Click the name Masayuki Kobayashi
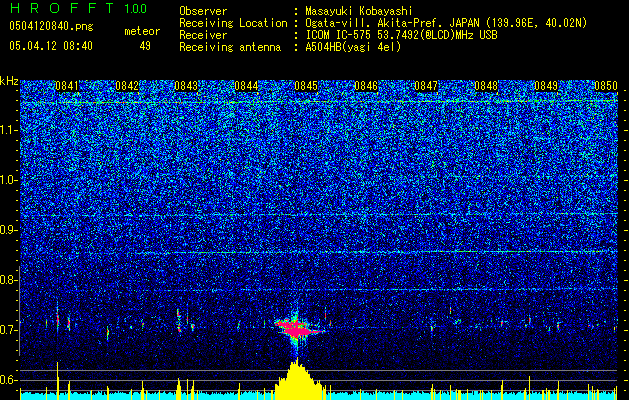Image resolution: width=629 pixels, height=400 pixels. click(359, 11)
